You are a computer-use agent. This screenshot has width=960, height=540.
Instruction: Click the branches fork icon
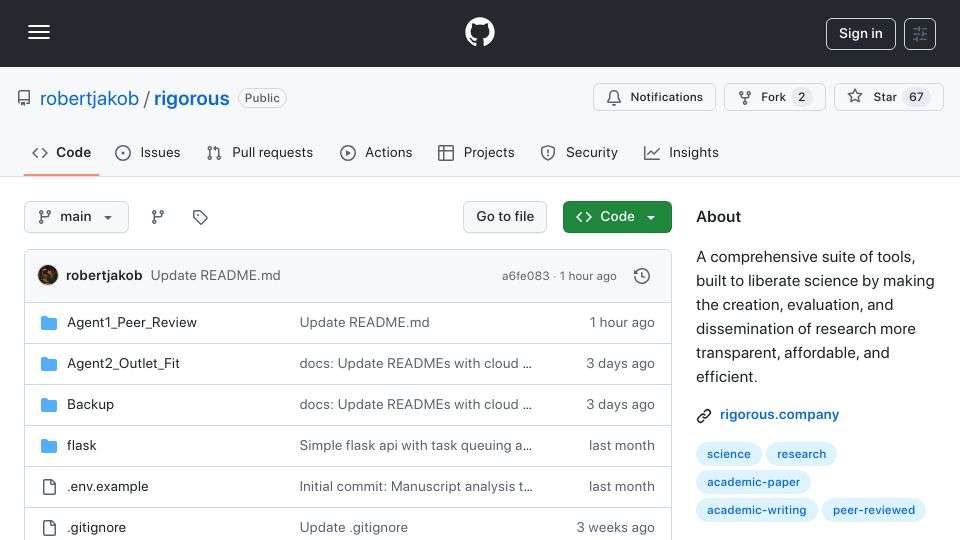click(x=158, y=217)
